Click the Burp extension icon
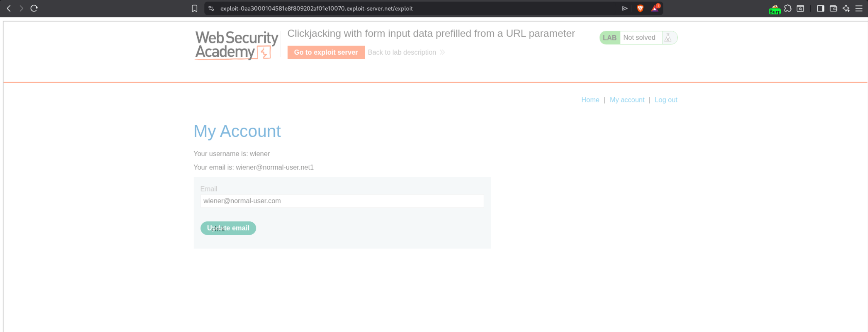The height and width of the screenshot is (332, 868). (775, 9)
